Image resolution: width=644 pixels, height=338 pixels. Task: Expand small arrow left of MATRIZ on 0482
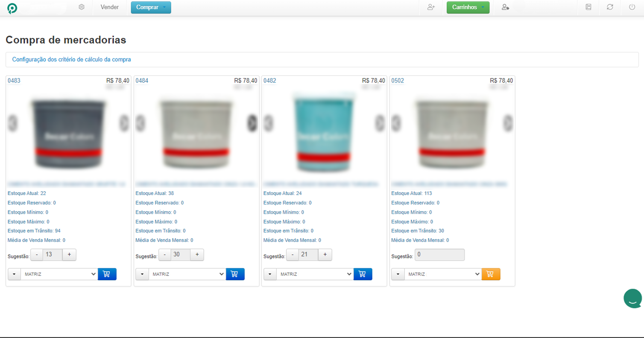[270, 274]
